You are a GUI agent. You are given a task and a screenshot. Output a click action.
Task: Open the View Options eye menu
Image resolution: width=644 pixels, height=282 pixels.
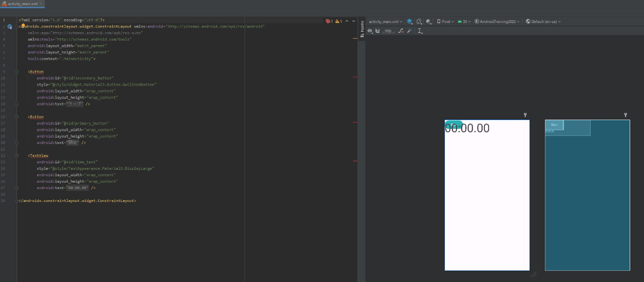click(370, 31)
